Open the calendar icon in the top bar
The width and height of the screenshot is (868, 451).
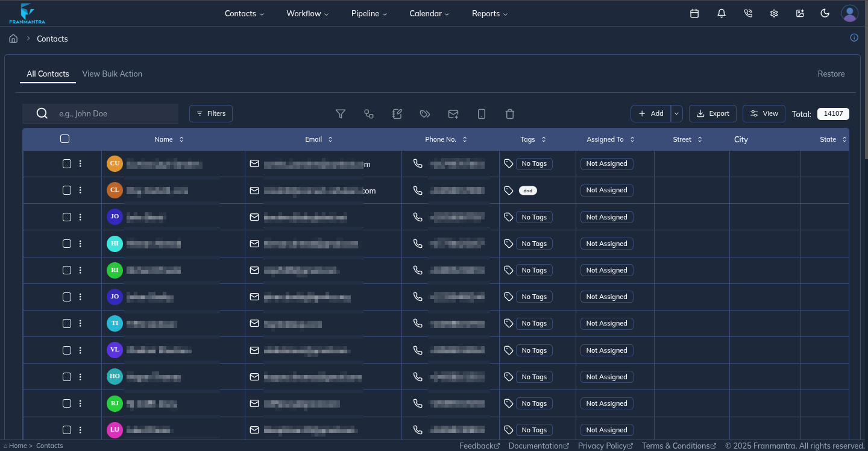[694, 13]
